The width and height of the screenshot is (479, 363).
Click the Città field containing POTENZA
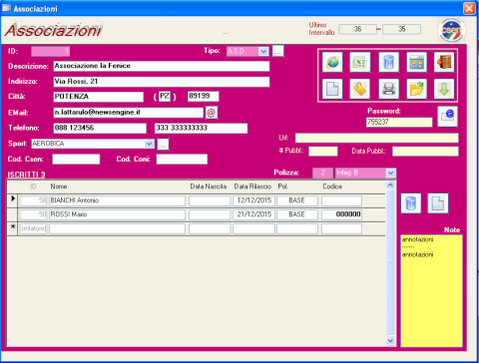[x=98, y=97]
